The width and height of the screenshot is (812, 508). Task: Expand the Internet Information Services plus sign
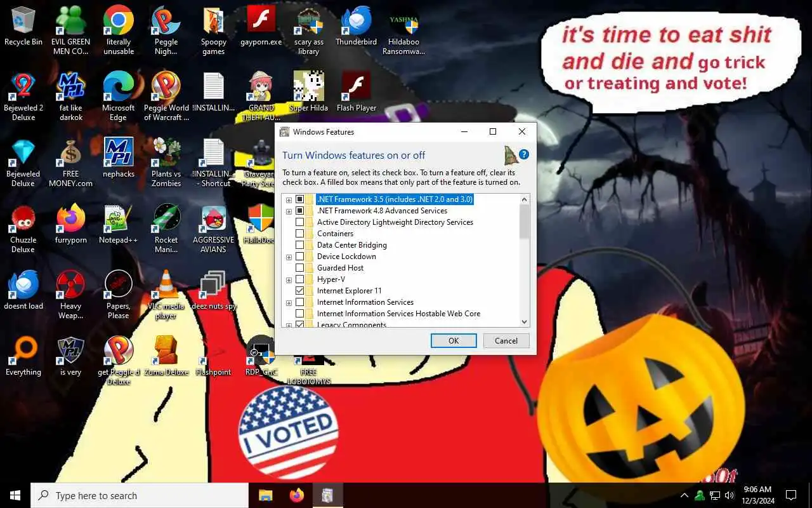(x=289, y=302)
